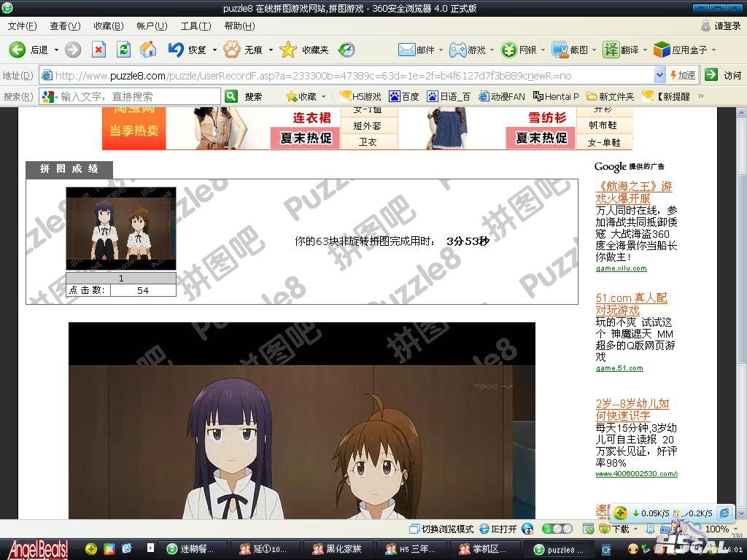Click the gray Forward arrow button

tap(73, 50)
